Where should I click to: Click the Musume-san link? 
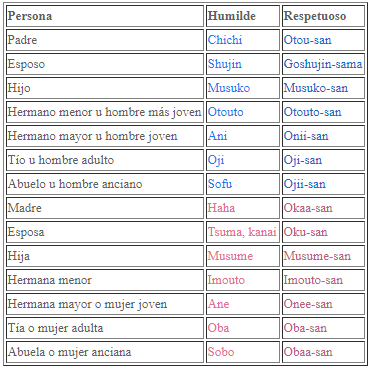click(x=317, y=256)
